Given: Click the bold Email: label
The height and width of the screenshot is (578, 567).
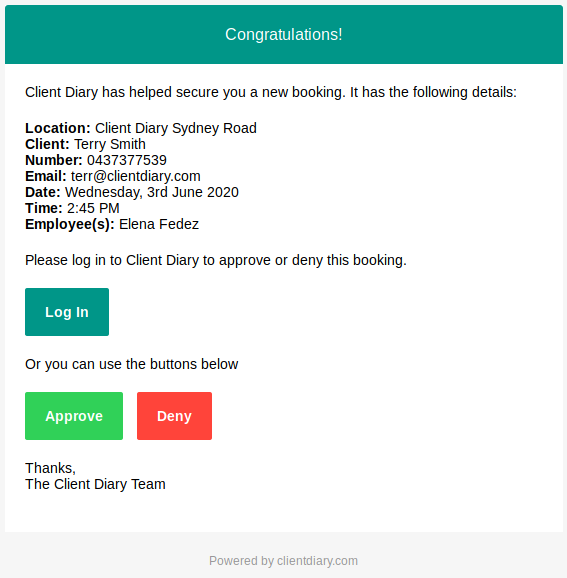Looking at the screenshot, I should [46, 176].
